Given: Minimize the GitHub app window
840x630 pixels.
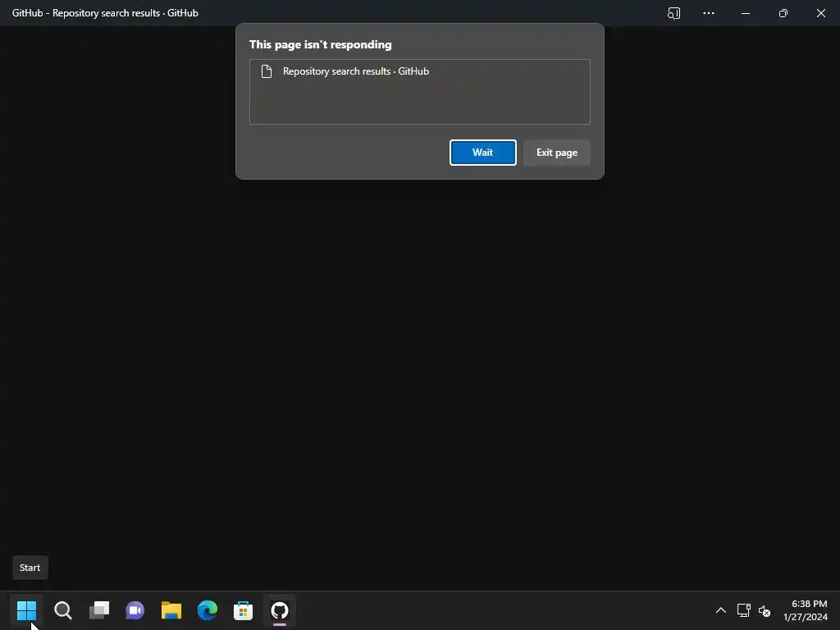Looking at the screenshot, I should coord(745,13).
